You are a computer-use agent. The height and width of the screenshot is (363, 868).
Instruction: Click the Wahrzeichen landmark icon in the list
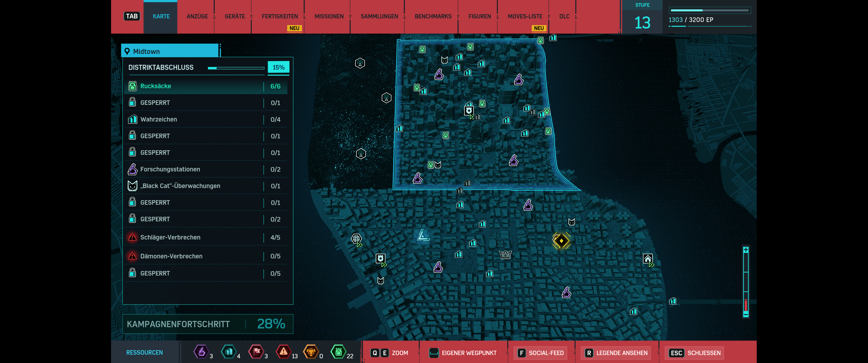point(132,119)
